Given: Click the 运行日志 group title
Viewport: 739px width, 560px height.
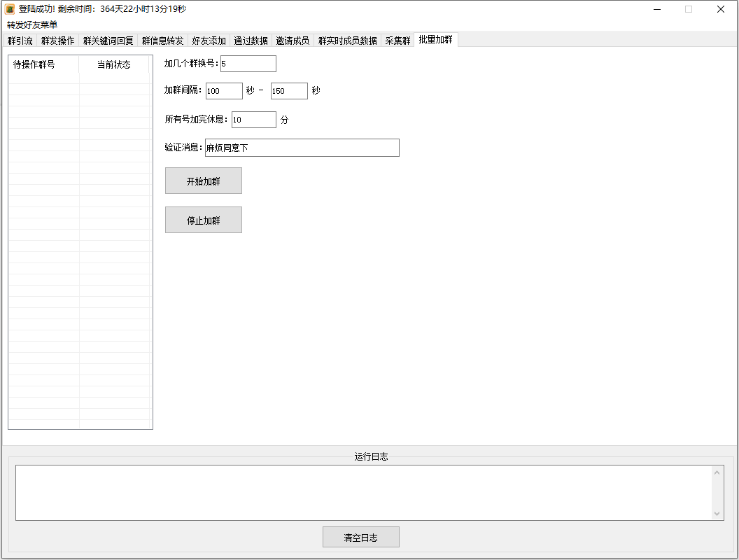Looking at the screenshot, I should [x=371, y=456].
